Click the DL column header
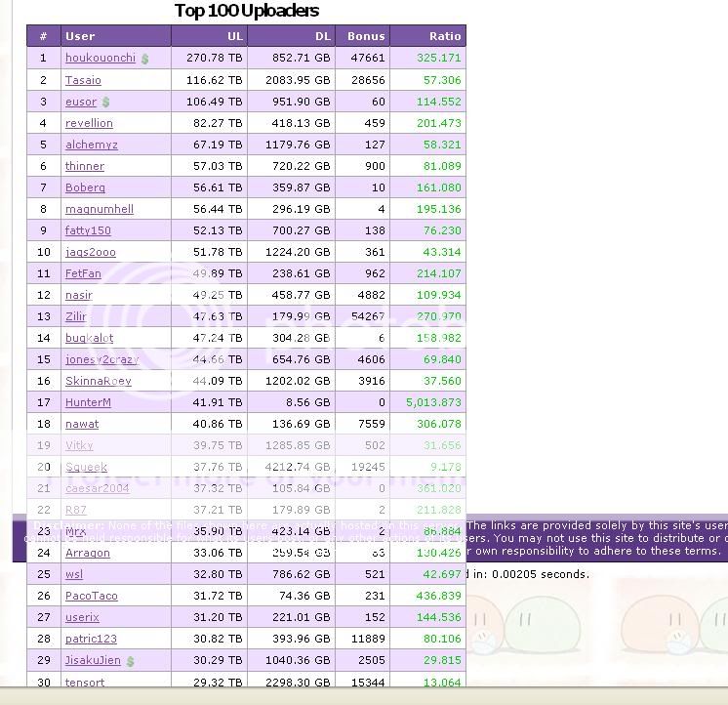The image size is (728, 705). [322, 36]
